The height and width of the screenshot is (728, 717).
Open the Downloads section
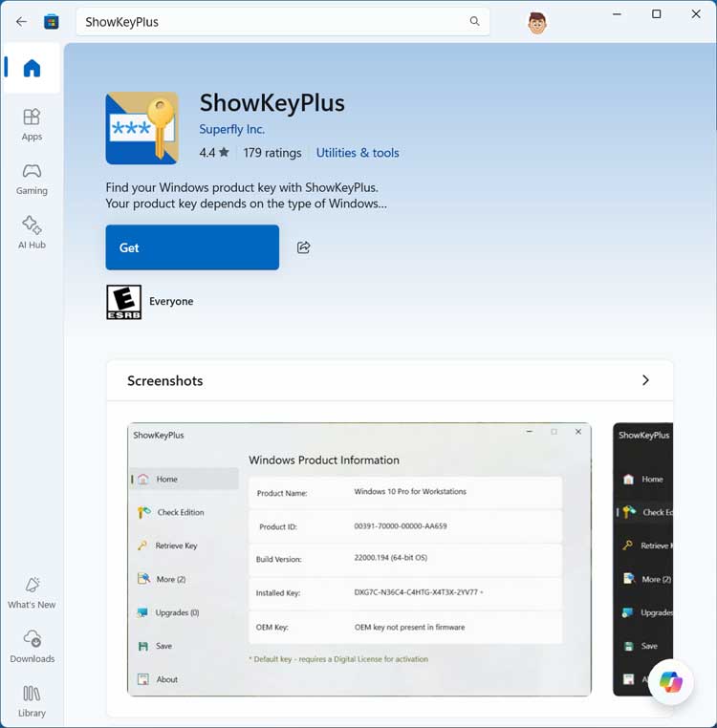tap(33, 647)
